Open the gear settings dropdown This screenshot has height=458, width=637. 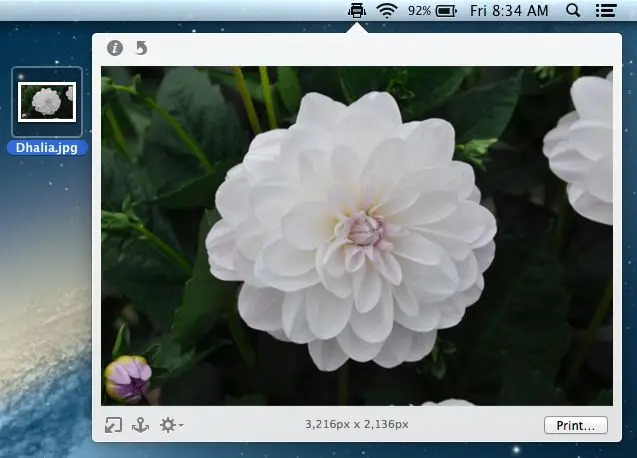coord(171,425)
